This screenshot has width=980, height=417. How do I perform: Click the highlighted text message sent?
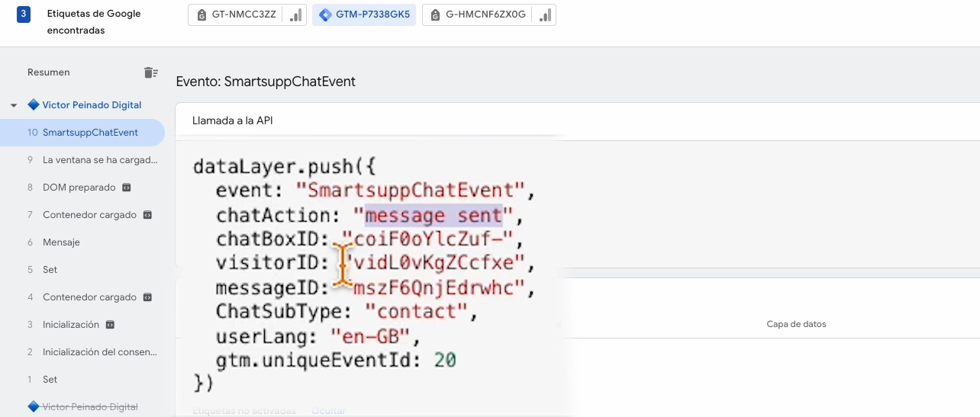click(x=434, y=216)
